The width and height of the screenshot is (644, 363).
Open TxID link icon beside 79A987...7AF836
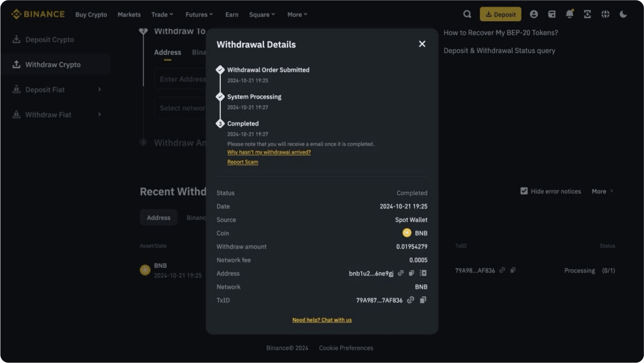click(x=410, y=300)
